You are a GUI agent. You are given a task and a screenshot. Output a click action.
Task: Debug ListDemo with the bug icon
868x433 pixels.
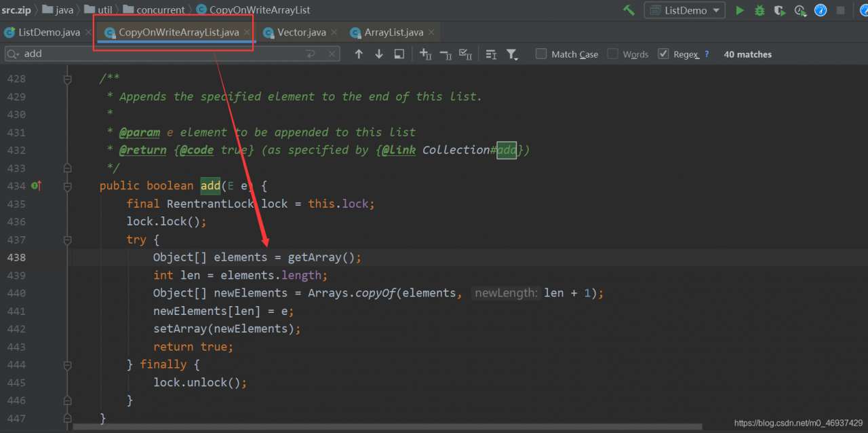[x=759, y=10]
